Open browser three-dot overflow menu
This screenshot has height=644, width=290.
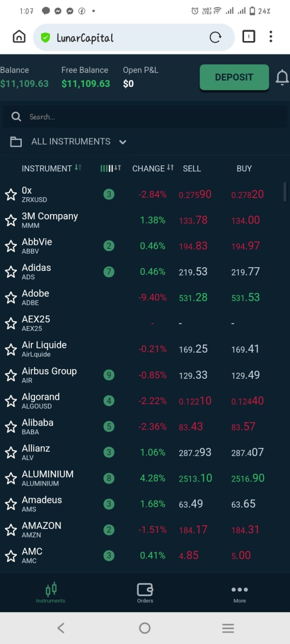click(x=271, y=37)
